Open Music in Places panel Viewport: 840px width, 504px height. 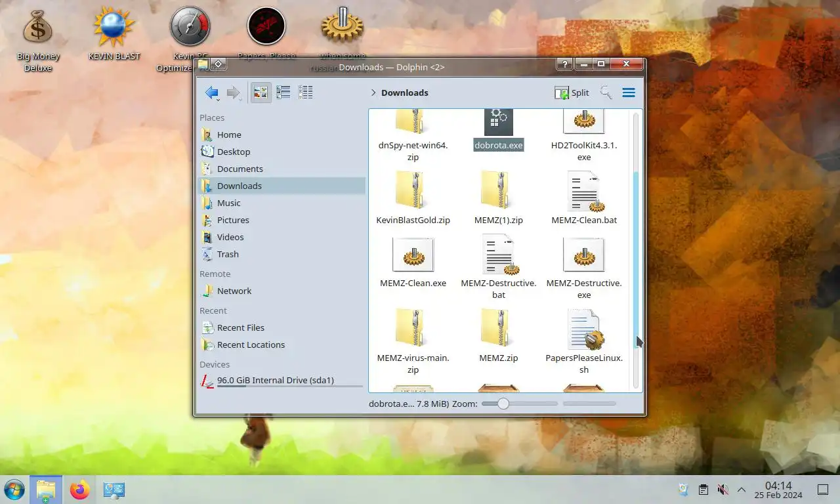click(x=282, y=203)
